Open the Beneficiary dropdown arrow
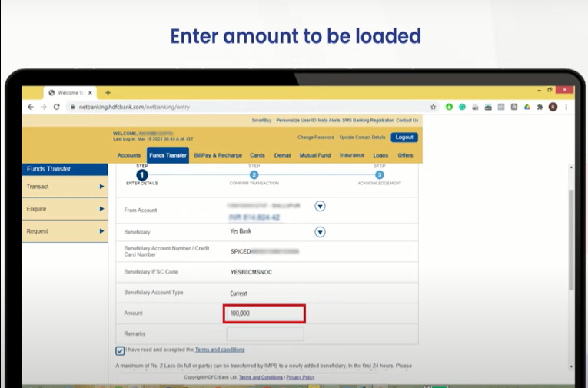This screenshot has width=588, height=388. pyautogui.click(x=320, y=232)
